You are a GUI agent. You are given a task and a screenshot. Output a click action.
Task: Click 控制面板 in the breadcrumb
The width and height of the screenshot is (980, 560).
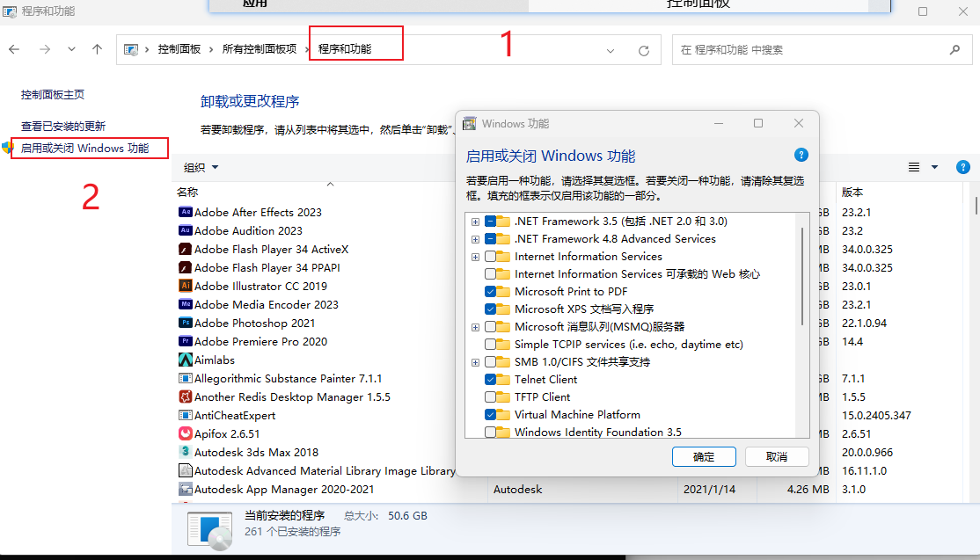(x=179, y=49)
